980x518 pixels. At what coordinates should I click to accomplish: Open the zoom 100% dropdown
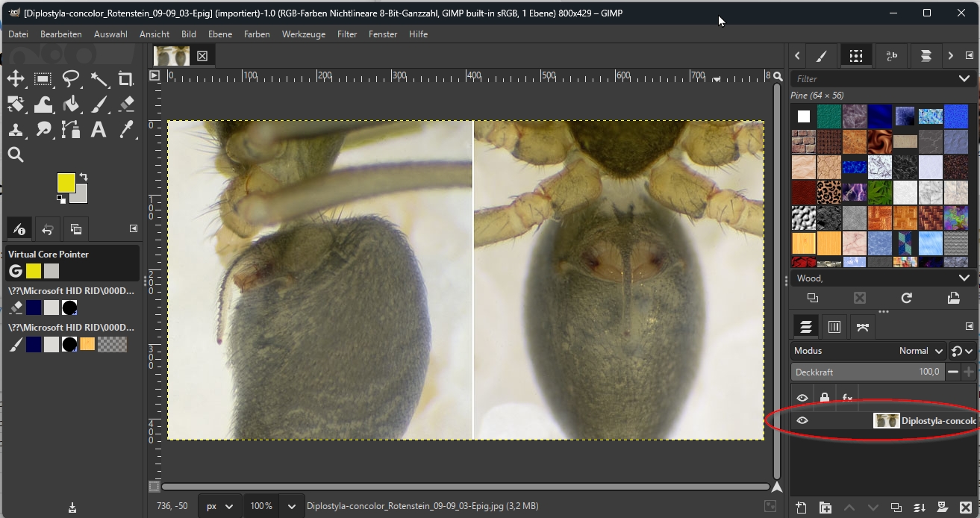[x=292, y=506]
